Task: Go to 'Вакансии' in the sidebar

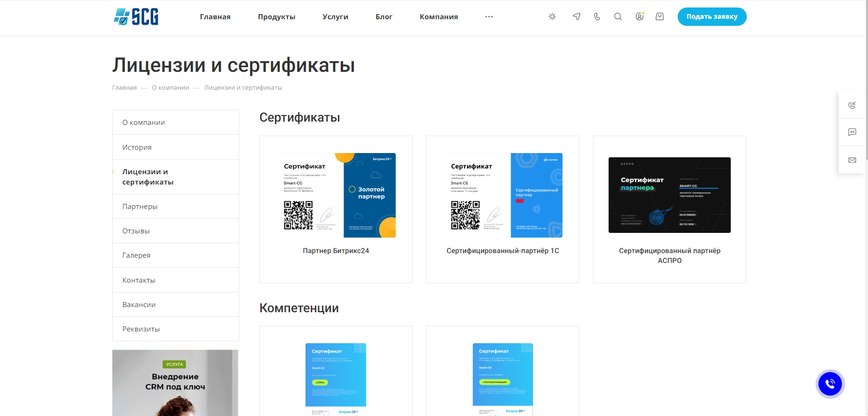Action: [x=176, y=305]
